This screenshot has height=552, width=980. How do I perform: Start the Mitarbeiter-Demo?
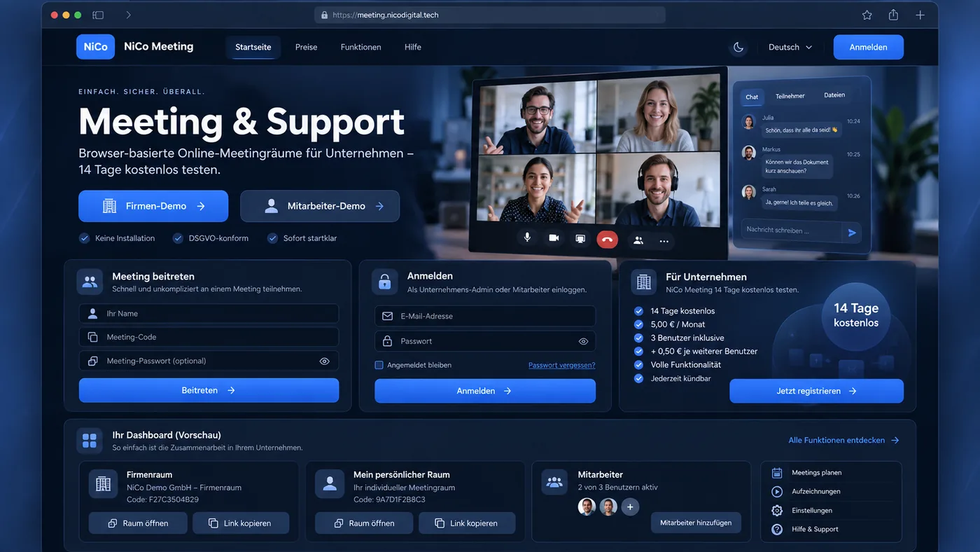click(320, 206)
